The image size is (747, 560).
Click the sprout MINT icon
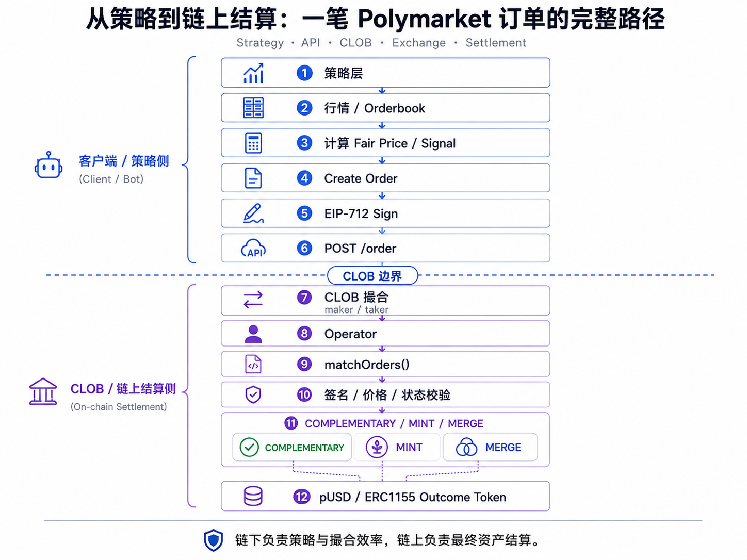click(377, 447)
